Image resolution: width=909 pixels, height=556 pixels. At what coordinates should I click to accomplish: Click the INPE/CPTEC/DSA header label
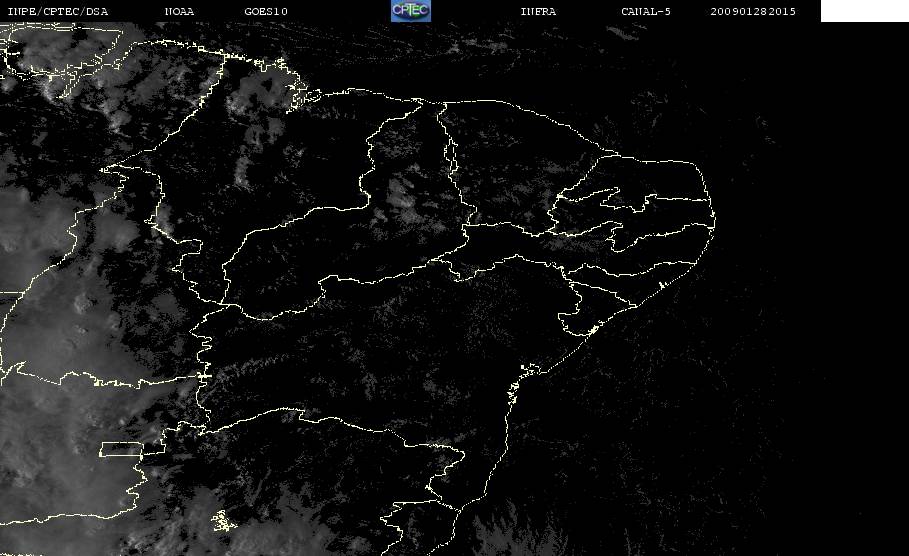coord(57,11)
